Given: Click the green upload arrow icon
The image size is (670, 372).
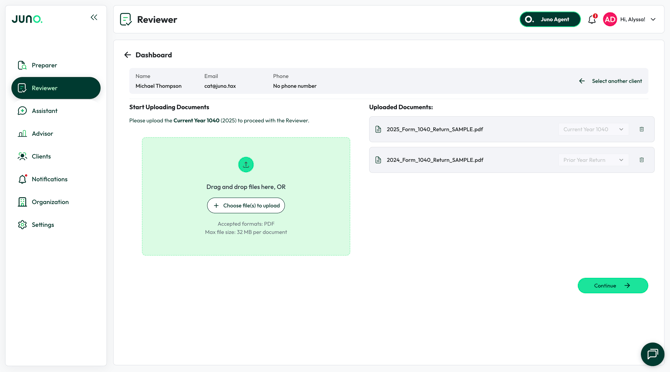Looking at the screenshot, I should tap(246, 164).
